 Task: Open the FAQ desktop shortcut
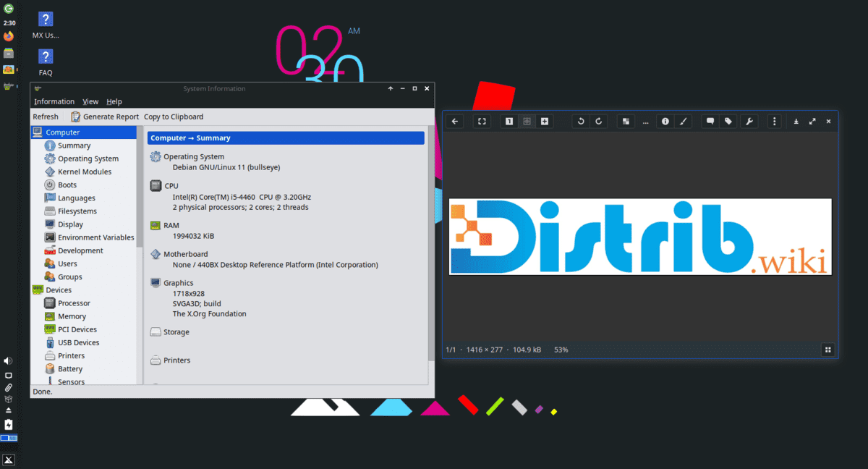(x=46, y=62)
